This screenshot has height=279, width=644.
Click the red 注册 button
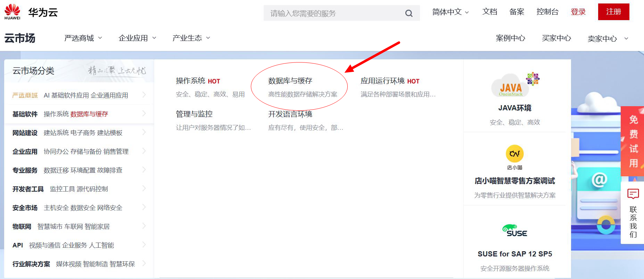tap(613, 12)
